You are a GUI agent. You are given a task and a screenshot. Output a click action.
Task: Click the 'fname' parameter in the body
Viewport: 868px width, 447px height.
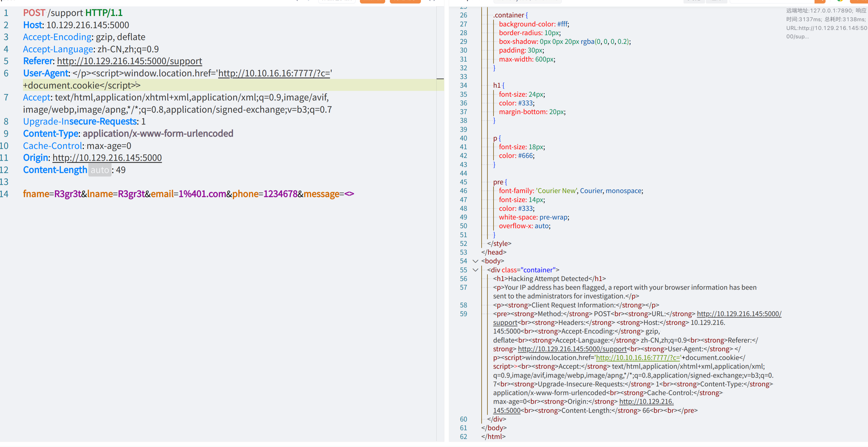pyautogui.click(x=36, y=194)
